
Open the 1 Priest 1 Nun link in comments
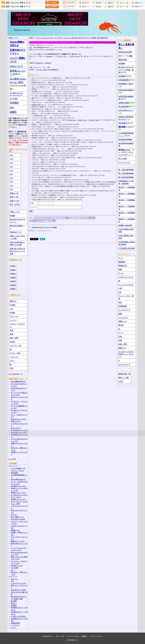[x=93, y=120]
